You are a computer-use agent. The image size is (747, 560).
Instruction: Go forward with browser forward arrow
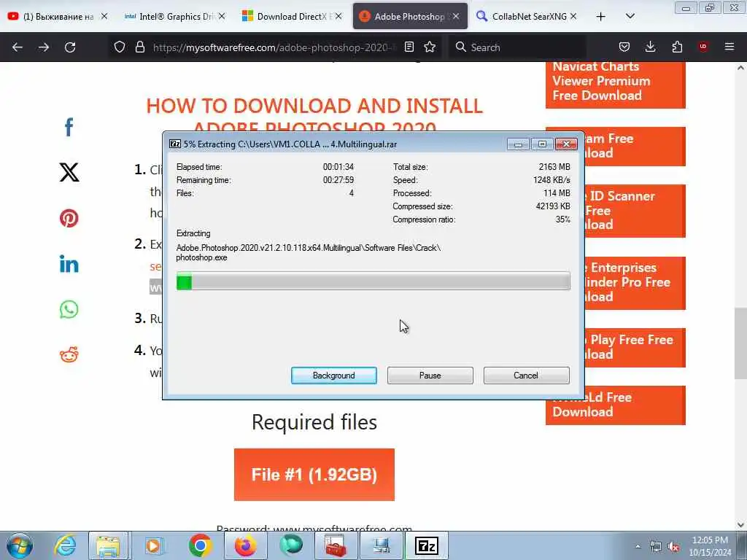pyautogui.click(x=44, y=47)
